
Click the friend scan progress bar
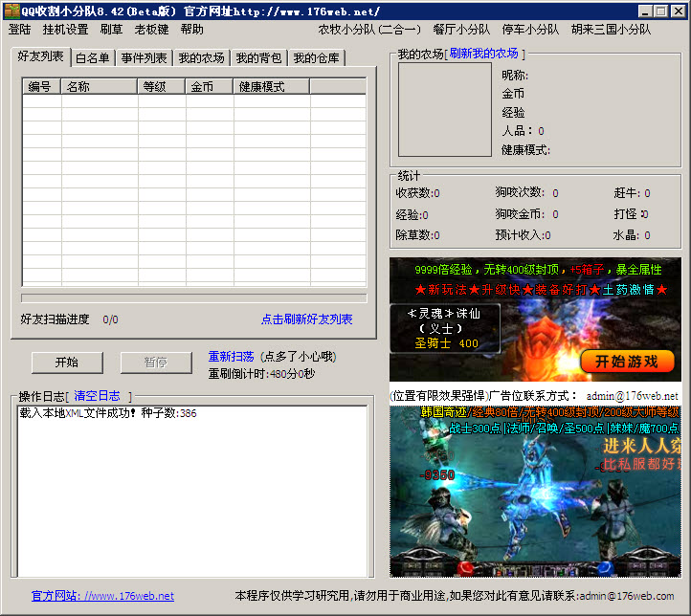pos(194,298)
